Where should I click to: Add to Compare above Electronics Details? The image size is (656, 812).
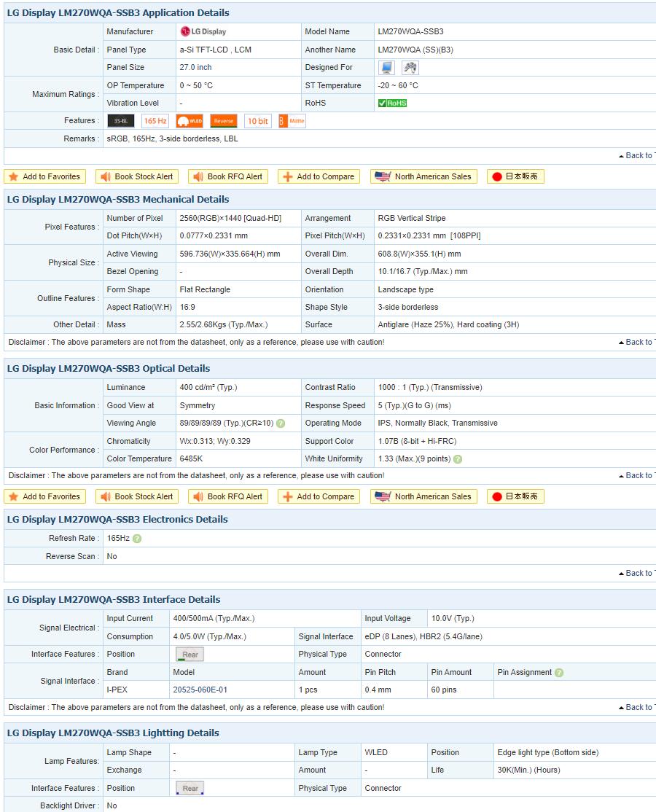click(x=319, y=496)
